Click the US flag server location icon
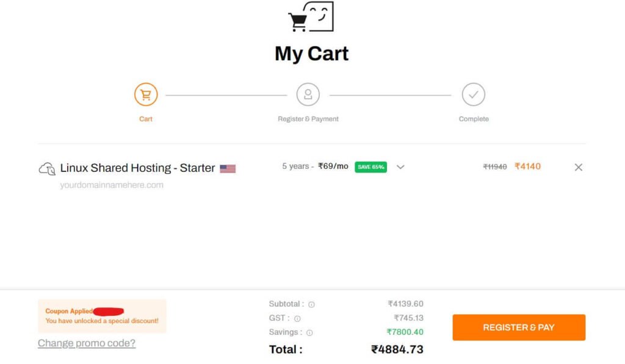 (x=228, y=169)
